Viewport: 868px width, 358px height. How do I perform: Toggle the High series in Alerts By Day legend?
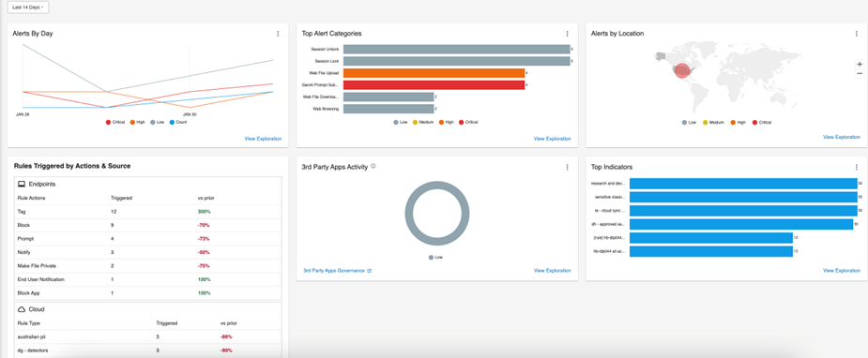tap(137, 122)
